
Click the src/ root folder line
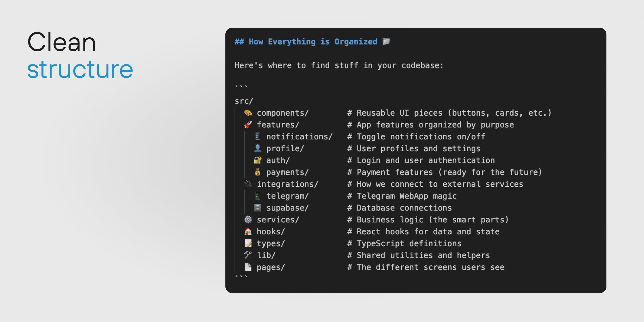244,101
